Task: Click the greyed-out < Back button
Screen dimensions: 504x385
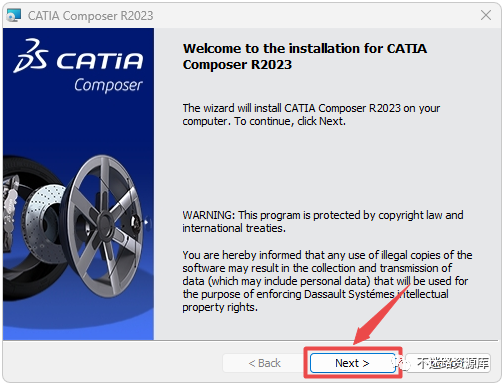Action: pos(265,363)
